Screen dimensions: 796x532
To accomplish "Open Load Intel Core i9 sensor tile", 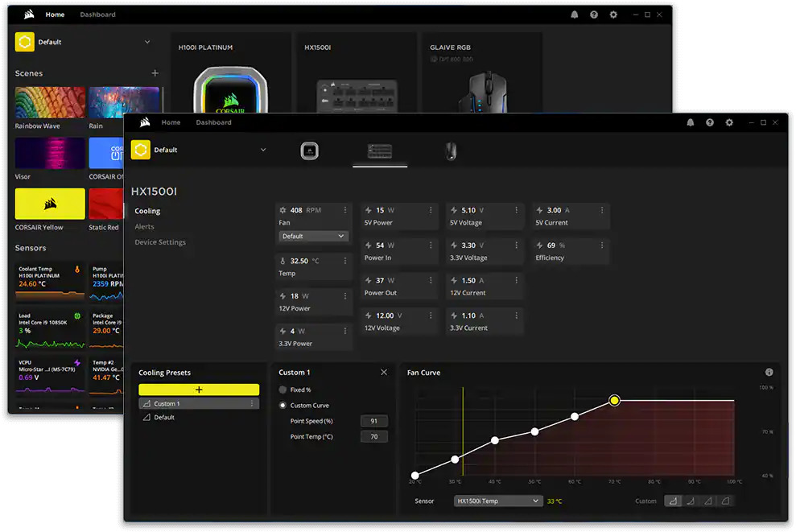I will click(x=50, y=329).
